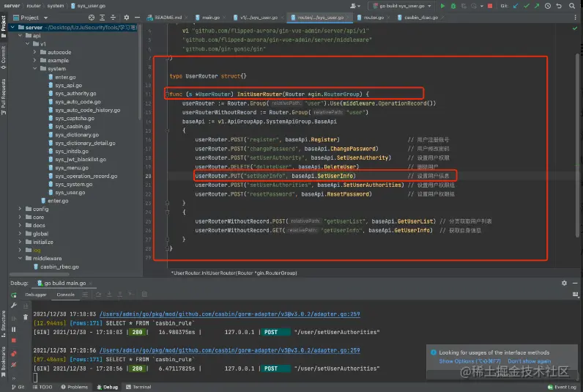The image size is (583, 392).
Task: Open the user account icon dropdown
Action: click(x=355, y=6)
